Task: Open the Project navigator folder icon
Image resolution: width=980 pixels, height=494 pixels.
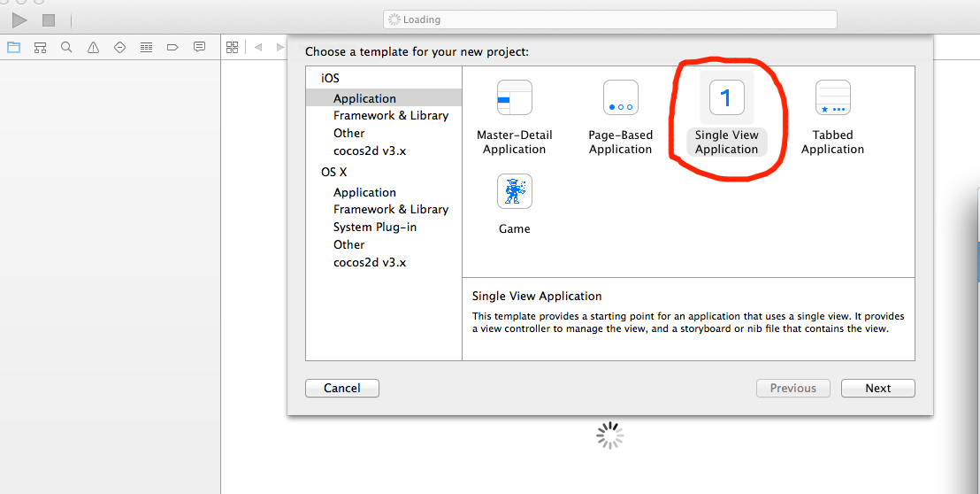Action: tap(13, 48)
